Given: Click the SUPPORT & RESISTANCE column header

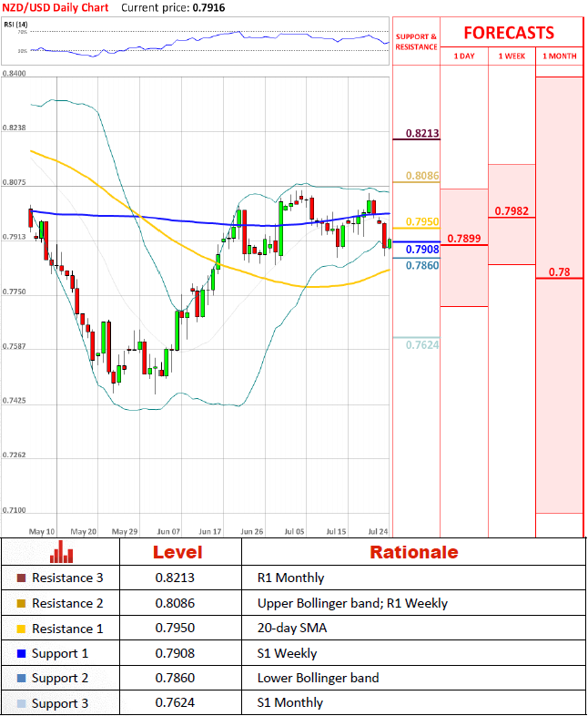Looking at the screenshot, I should point(416,42).
